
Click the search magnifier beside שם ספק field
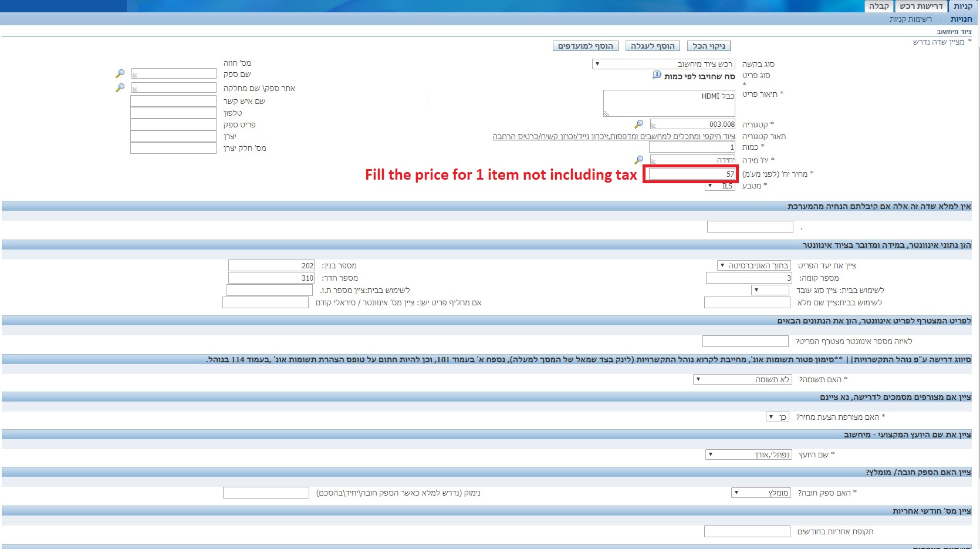tap(120, 74)
